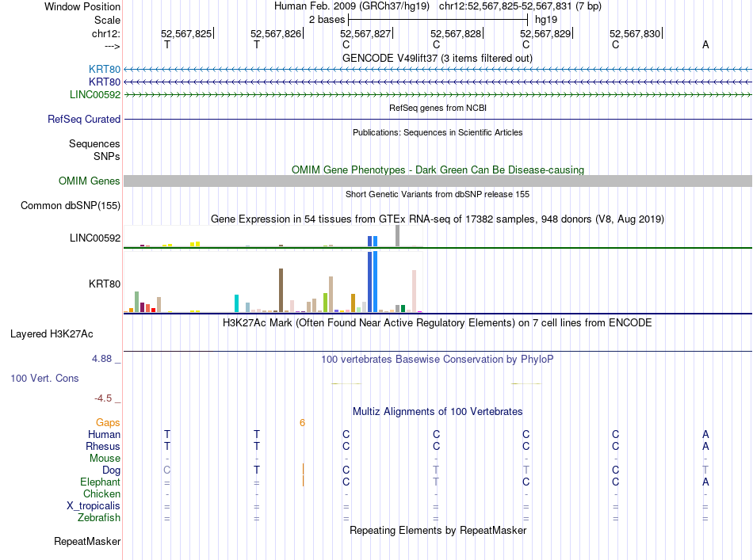Image resolution: width=753 pixels, height=560 pixels.
Task: Click the -4.5 PhyloP lower limit value
Action: click(x=103, y=398)
